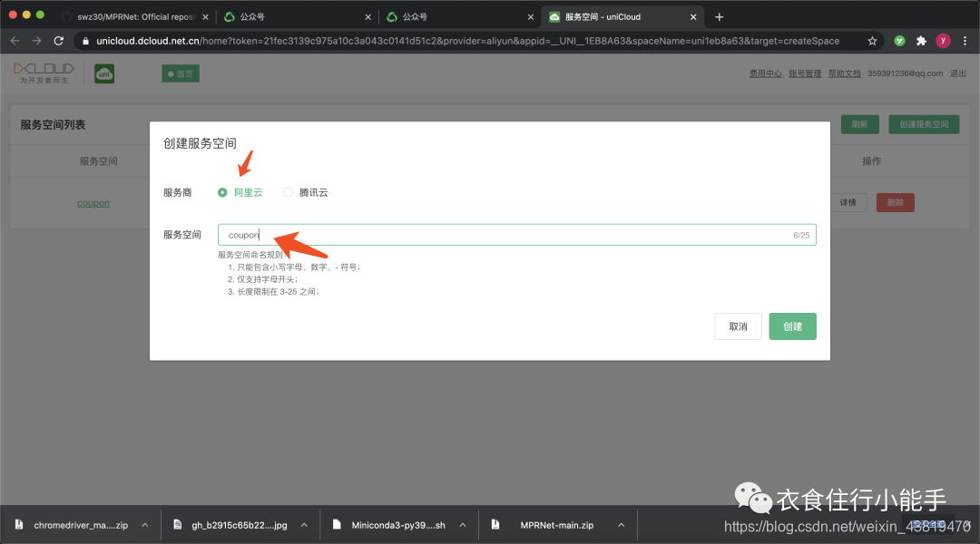Close the swz30/MPRNet browser tab
The image size is (980, 544).
click(206, 17)
